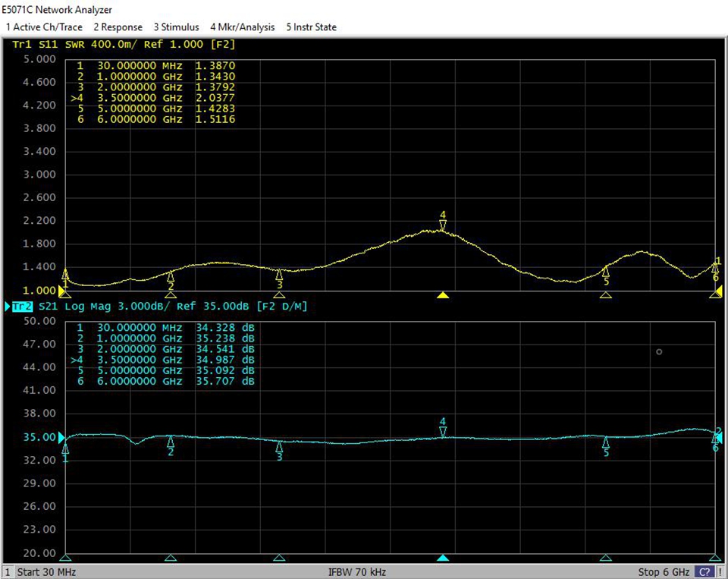Click the C? correction status indicator

coord(704,571)
